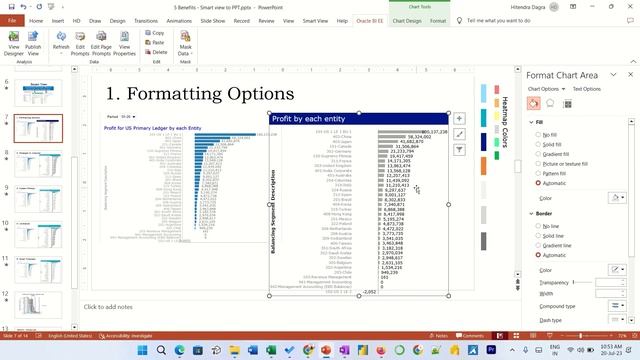Select the Effects pane icon

click(550, 104)
